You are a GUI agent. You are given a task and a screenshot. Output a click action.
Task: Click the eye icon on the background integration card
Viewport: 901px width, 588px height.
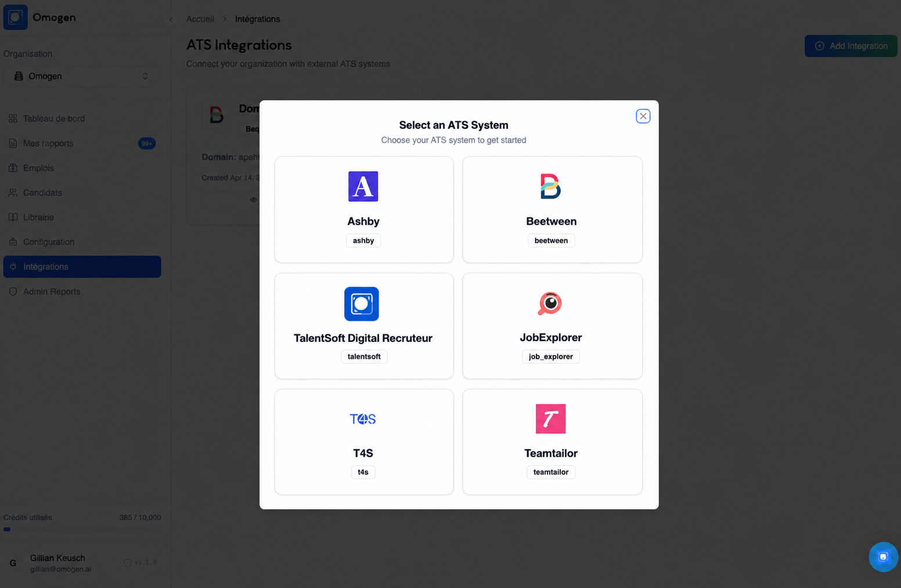pos(253,200)
